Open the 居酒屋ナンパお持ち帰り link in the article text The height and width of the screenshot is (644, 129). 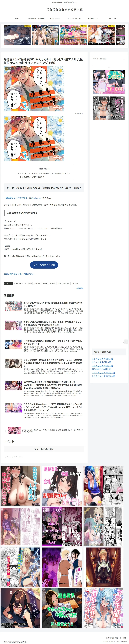[17, 198]
